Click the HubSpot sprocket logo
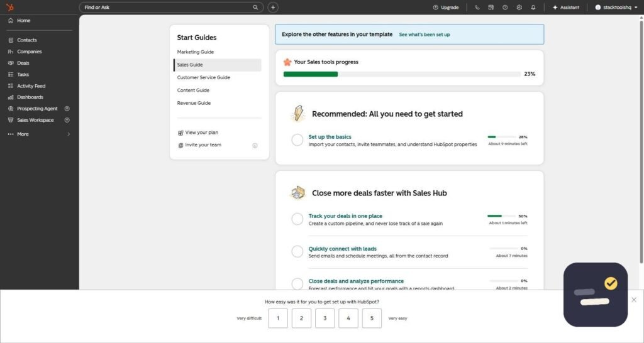The image size is (644, 343). (x=10, y=7)
